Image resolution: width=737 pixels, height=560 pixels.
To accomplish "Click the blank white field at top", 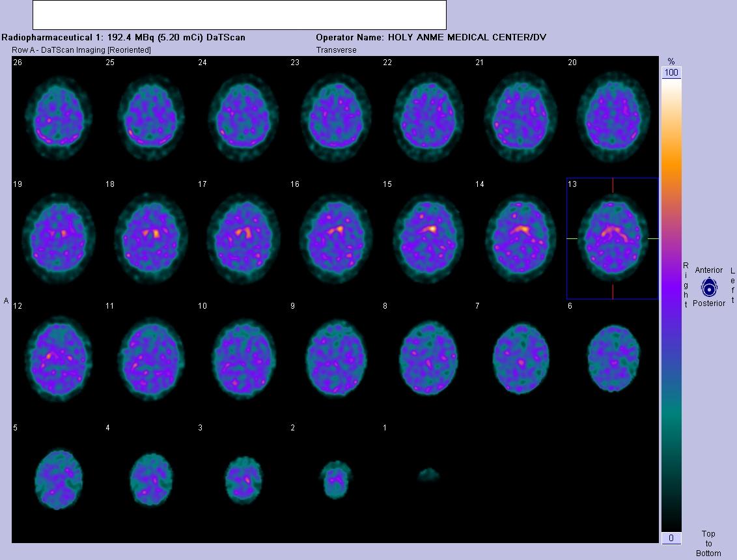I will 239,14.
